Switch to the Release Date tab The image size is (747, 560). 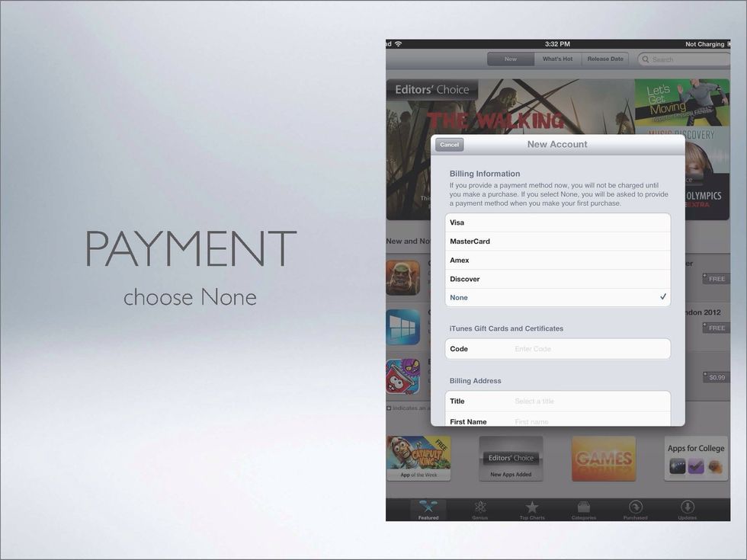[605, 59]
